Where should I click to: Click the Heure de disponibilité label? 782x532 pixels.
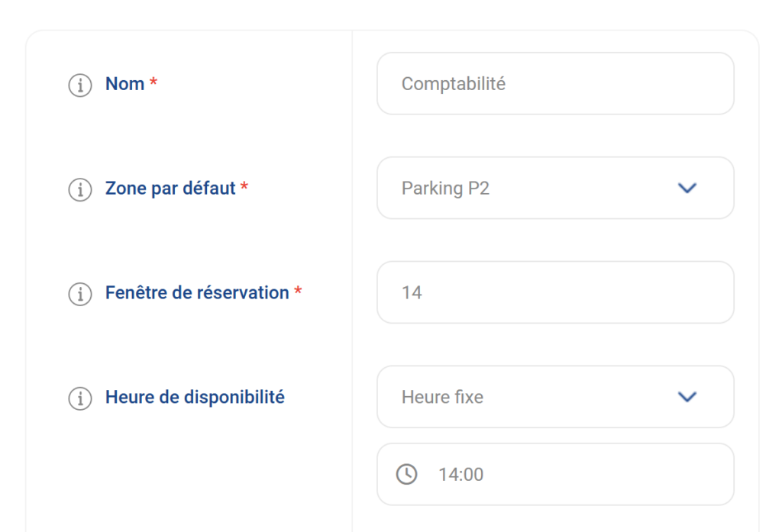pyautogui.click(x=195, y=397)
